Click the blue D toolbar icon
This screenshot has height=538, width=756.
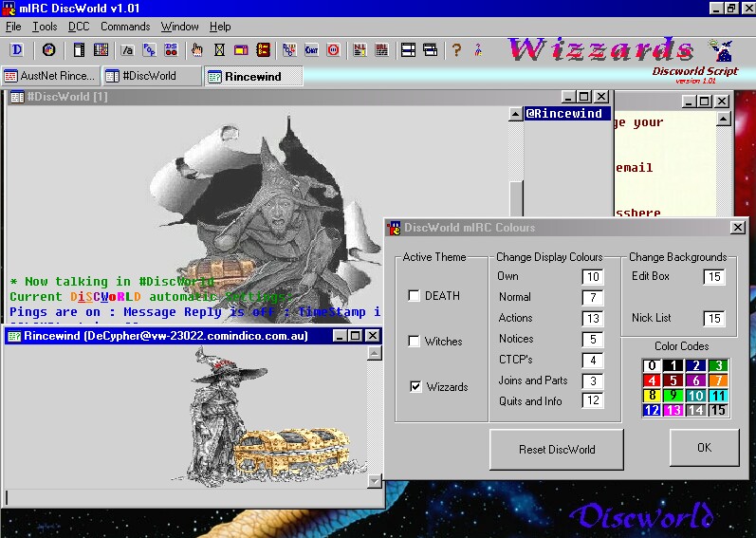coord(17,50)
